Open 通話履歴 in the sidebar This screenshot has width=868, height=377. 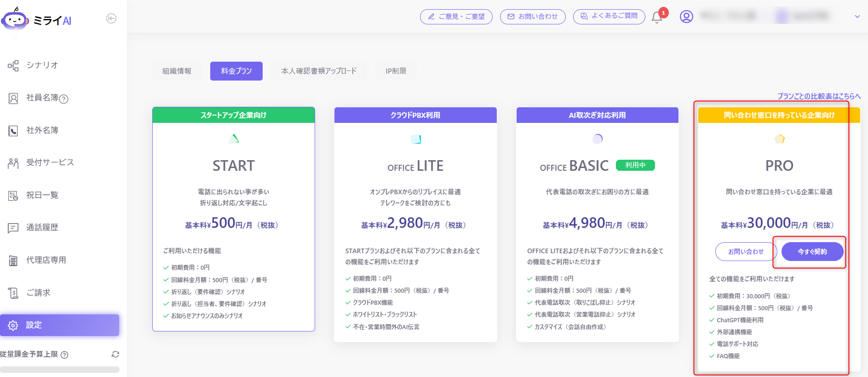click(x=42, y=227)
